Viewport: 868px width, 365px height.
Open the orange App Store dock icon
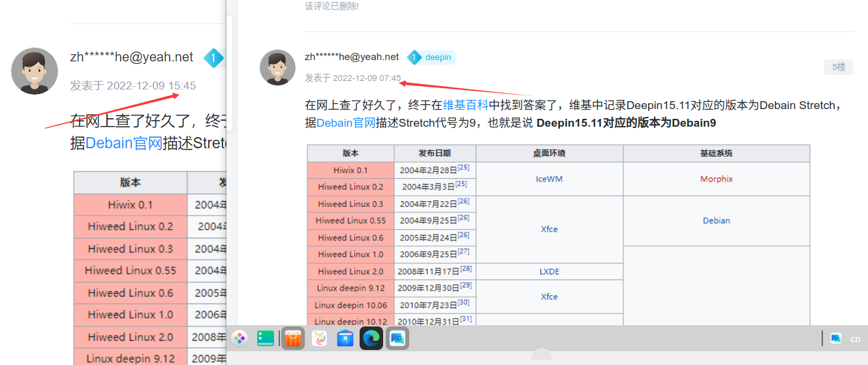point(293,338)
